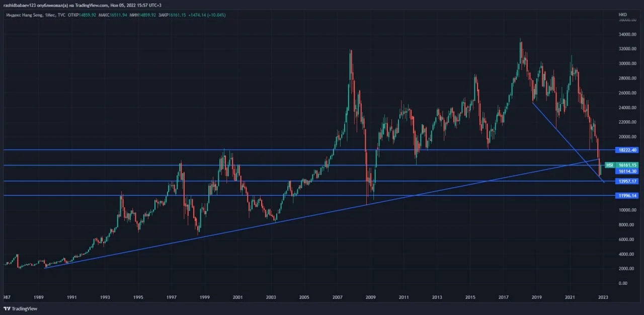Select the HSI symbol tag on price axis

point(610,165)
